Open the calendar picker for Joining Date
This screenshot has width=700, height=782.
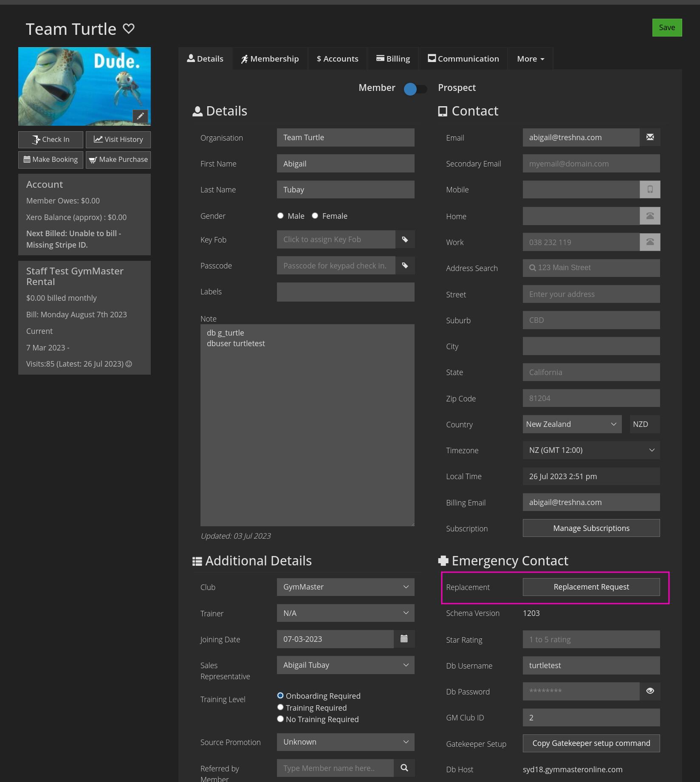[404, 639]
